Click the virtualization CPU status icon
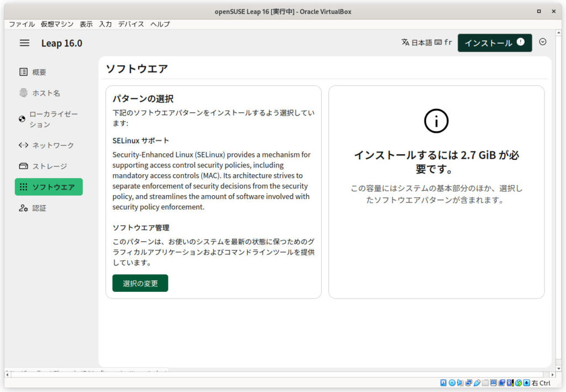Viewport: 566px width, 392px height. [x=510, y=383]
